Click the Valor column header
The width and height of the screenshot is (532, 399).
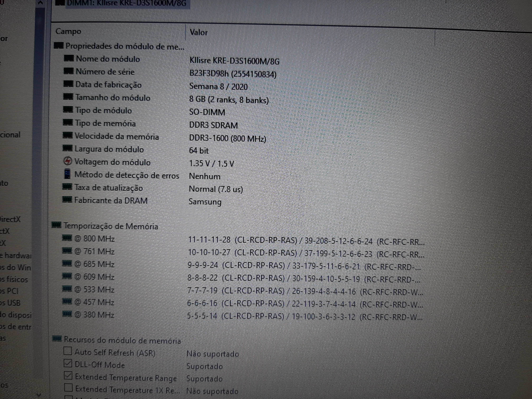(198, 32)
